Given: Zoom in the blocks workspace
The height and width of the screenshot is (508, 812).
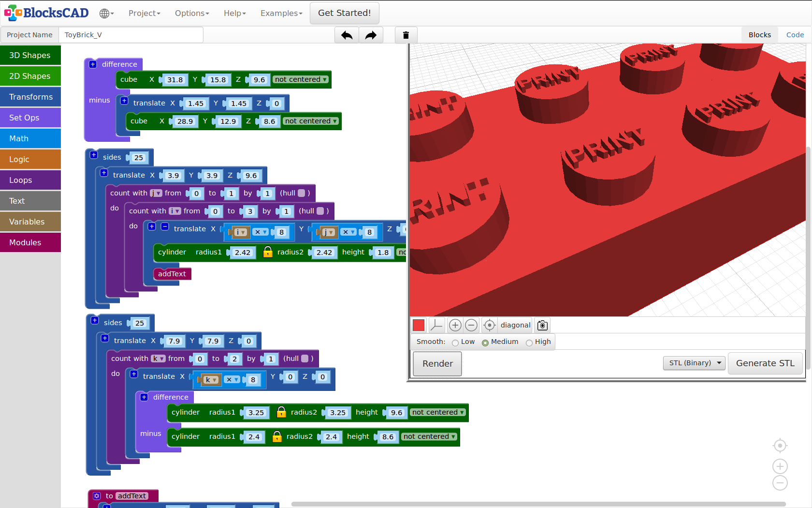Looking at the screenshot, I should tap(780, 466).
